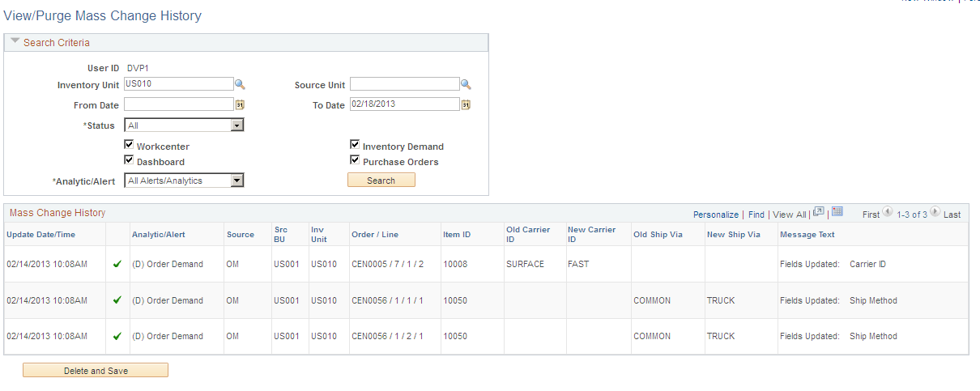Screen dimensions: 980x391
Task: Open the Status dropdown
Action: pos(184,125)
